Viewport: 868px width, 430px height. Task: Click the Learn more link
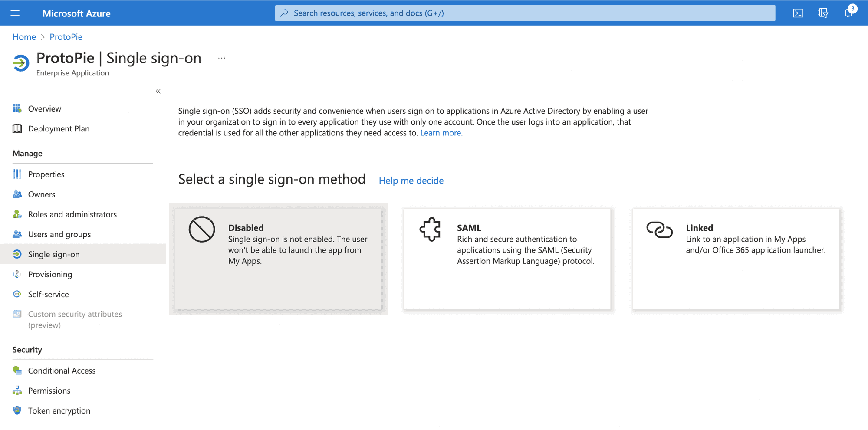441,133
